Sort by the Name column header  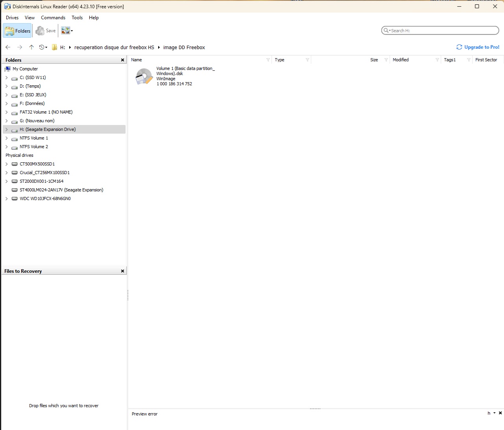coord(137,60)
